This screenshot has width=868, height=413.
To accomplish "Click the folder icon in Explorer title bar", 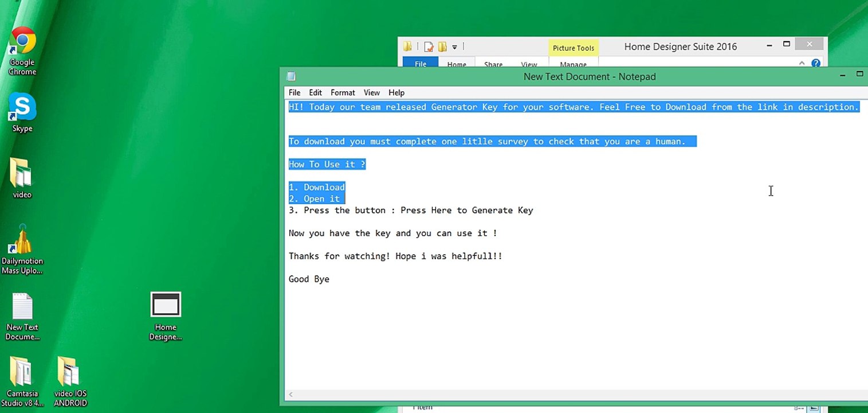I will point(407,46).
